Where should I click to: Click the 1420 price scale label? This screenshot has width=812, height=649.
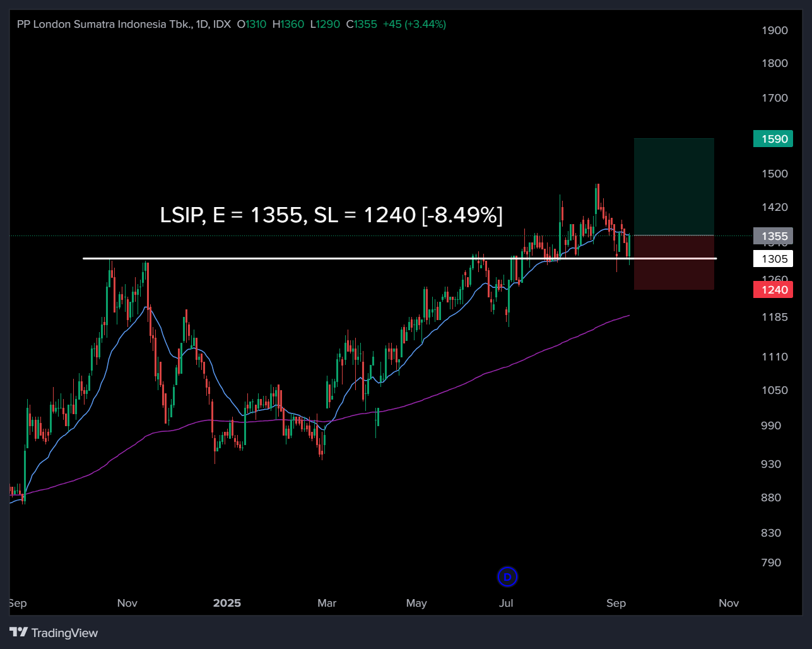coord(775,207)
